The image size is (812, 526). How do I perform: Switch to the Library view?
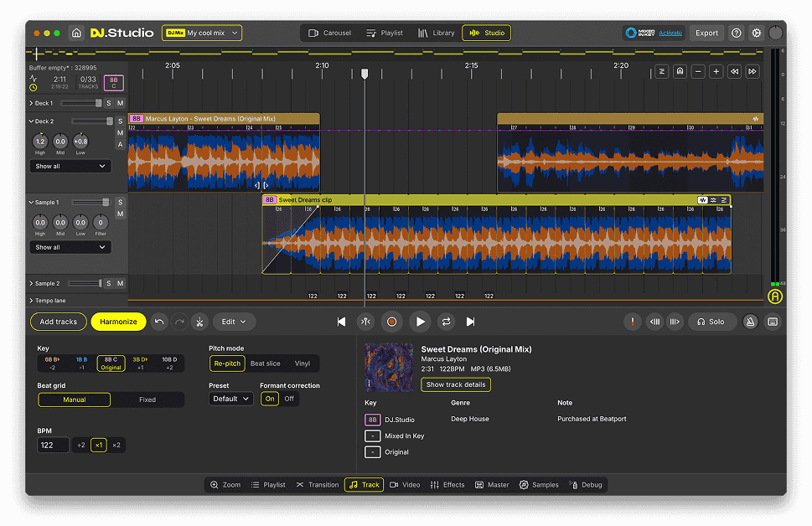pos(437,33)
